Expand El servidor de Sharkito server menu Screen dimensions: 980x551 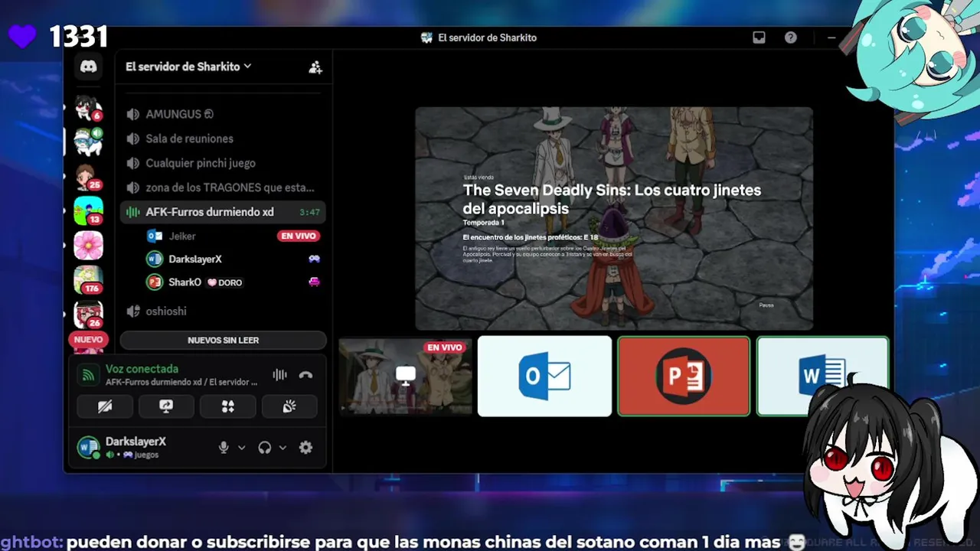[188, 67]
